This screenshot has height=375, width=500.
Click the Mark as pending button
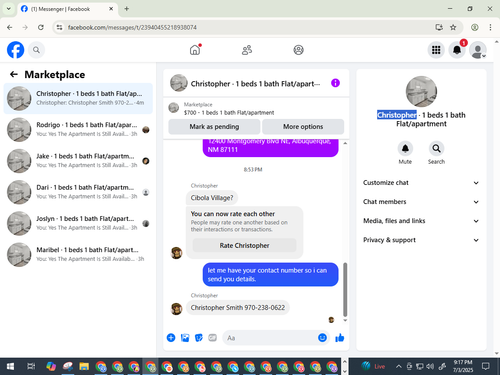point(214,127)
